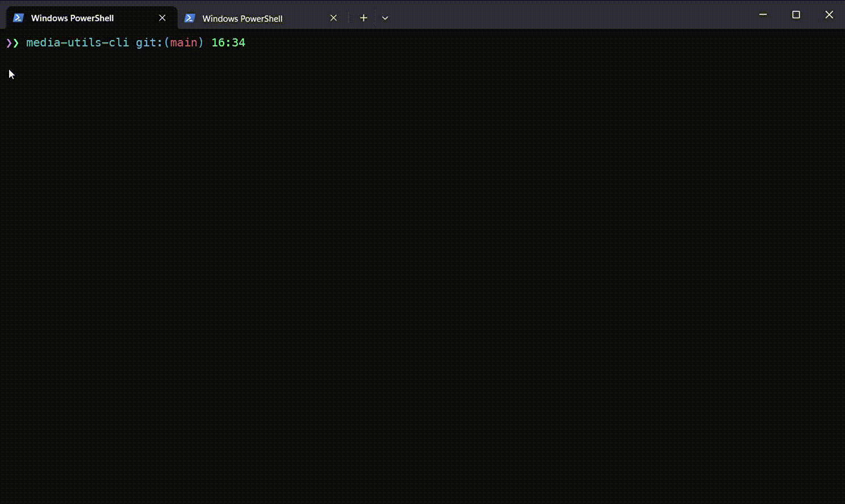Maximize the terminal window
845x504 pixels.
coord(796,15)
